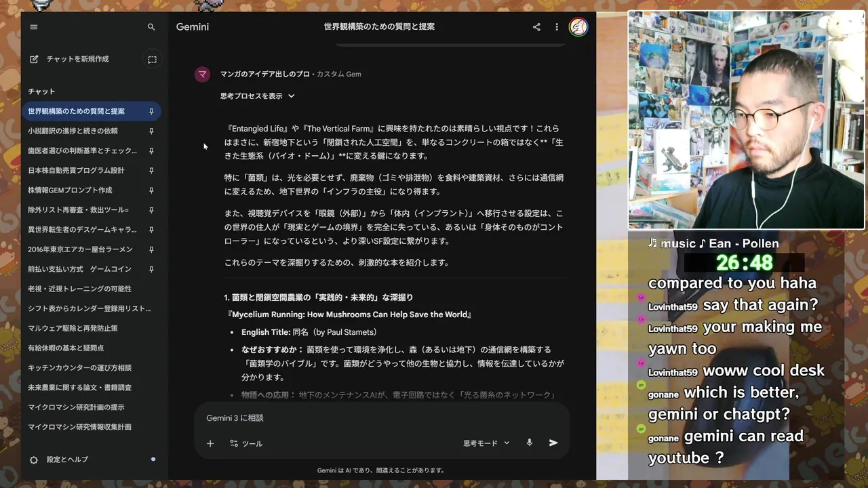Click pin icon beside 歯医者選びの判断基準 chat
This screenshot has width=868, height=488.
pos(151,150)
